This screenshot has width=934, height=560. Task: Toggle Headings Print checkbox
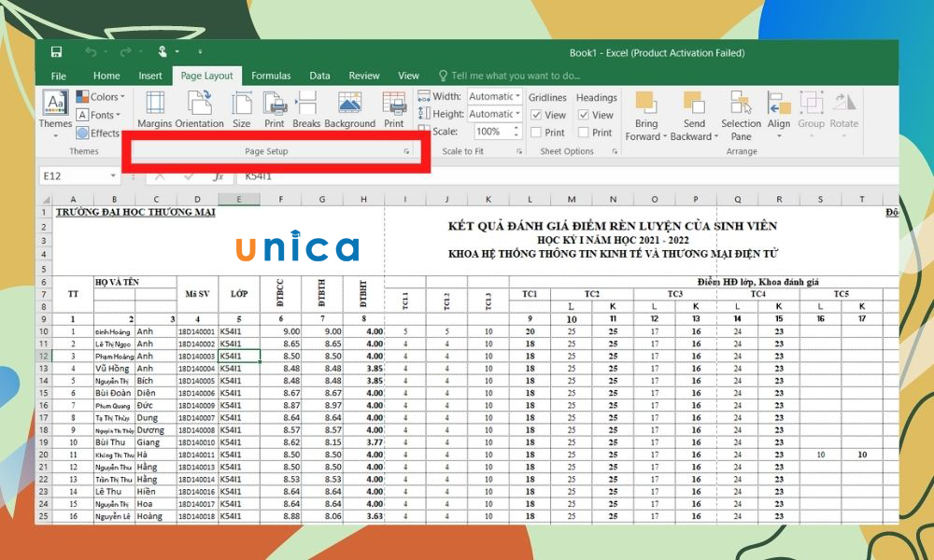(x=584, y=133)
